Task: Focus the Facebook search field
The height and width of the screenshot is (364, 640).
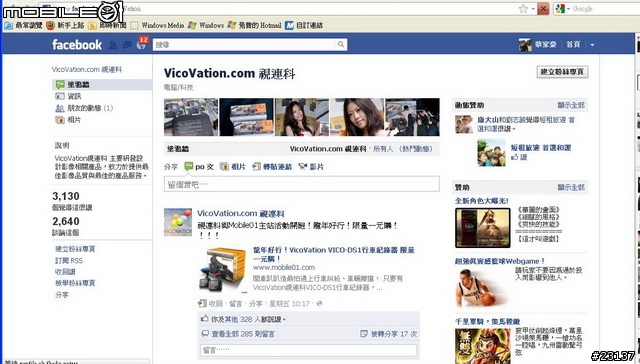Action: 244,44
